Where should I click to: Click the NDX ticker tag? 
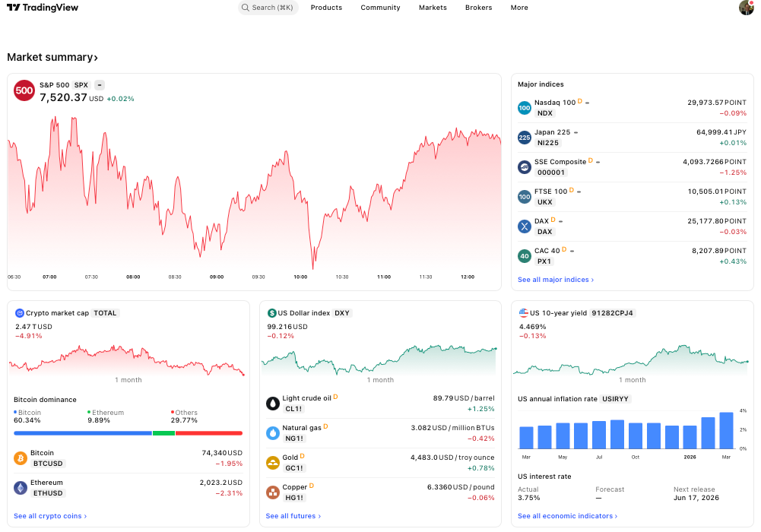(x=544, y=113)
